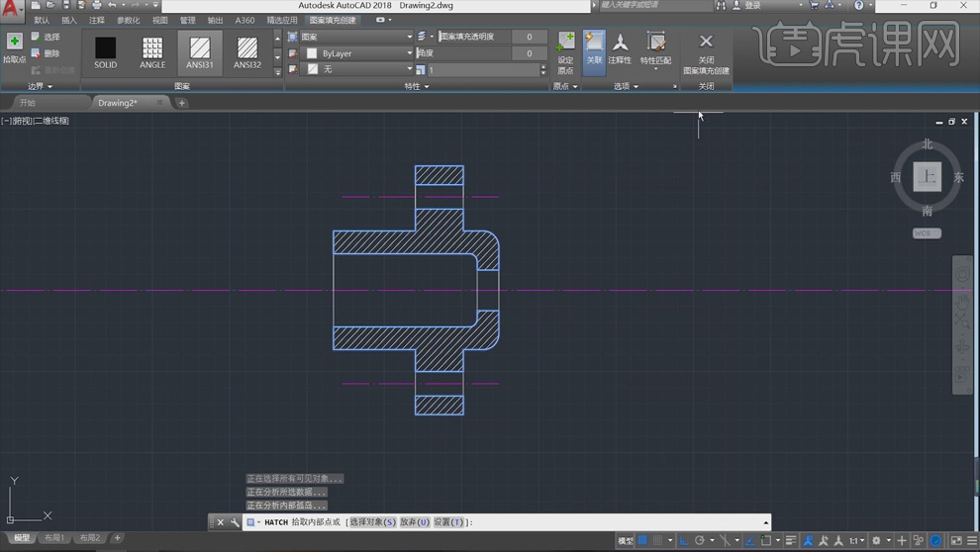Open command line customize wrench

click(x=235, y=522)
